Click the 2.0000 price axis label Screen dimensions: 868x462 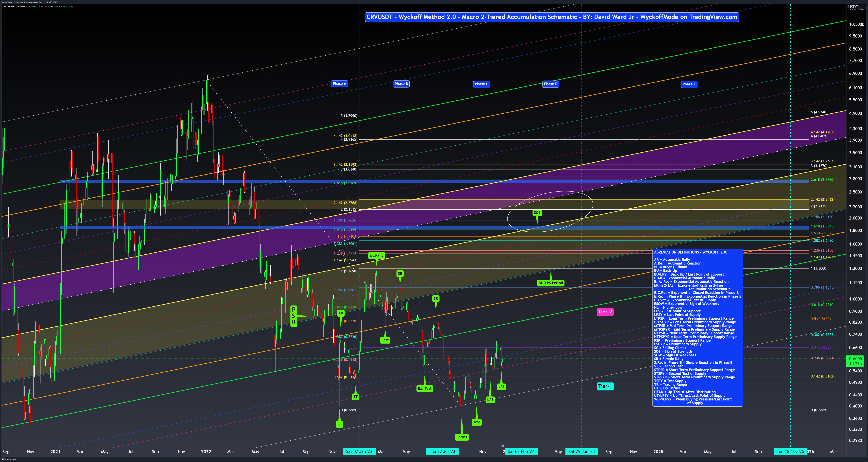click(x=855, y=218)
